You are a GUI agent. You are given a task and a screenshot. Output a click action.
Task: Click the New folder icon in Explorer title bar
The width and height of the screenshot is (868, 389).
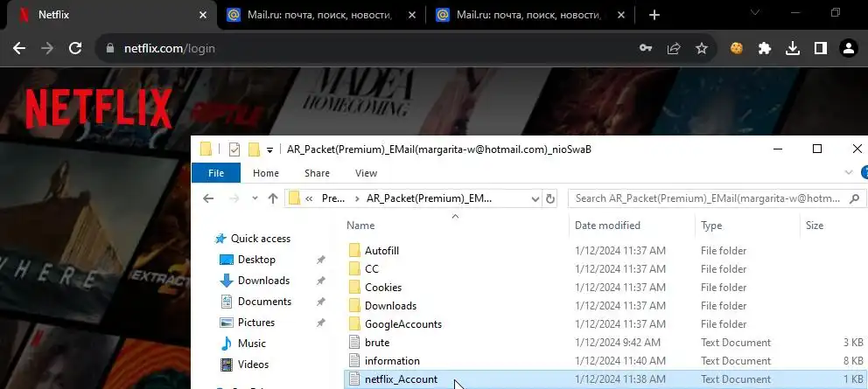(x=254, y=149)
